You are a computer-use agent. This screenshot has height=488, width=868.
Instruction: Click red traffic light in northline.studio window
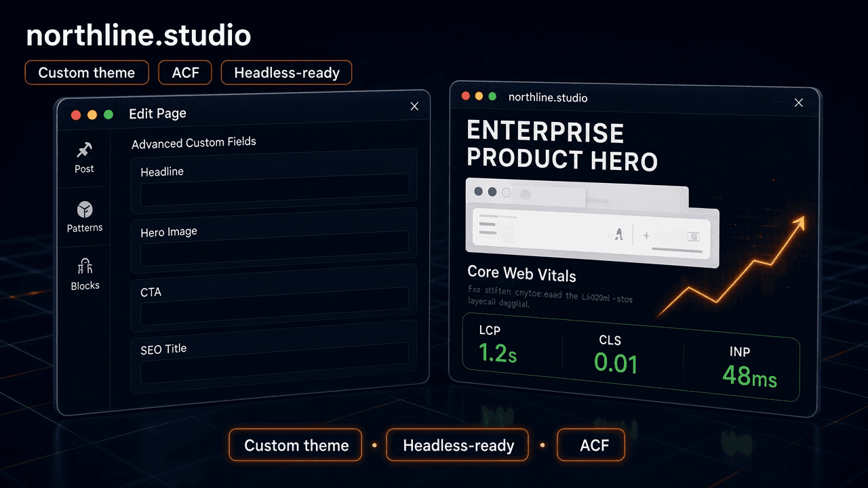[x=466, y=96]
